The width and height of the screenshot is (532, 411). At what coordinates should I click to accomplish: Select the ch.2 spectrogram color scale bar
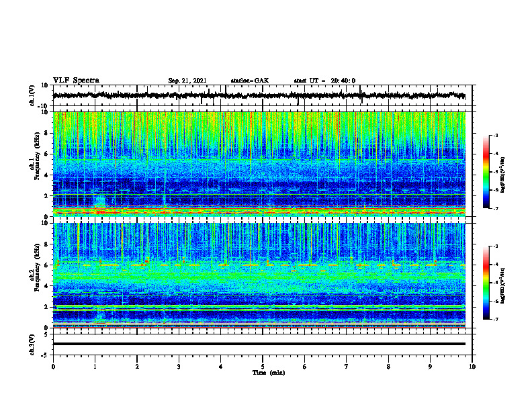tap(486, 283)
